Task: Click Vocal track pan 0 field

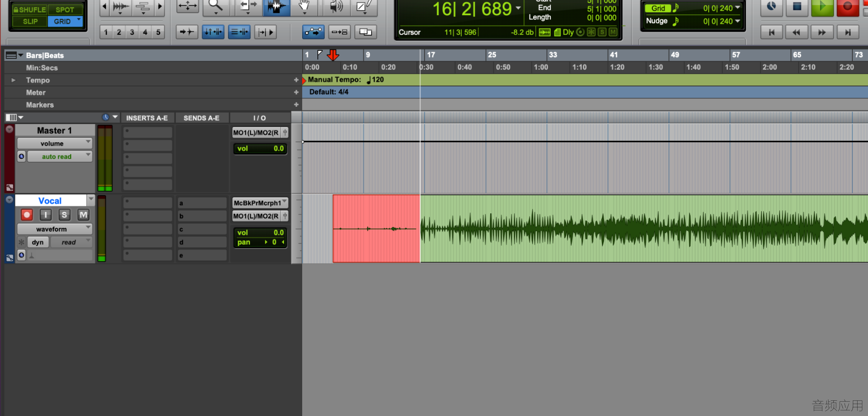Action: pos(260,242)
